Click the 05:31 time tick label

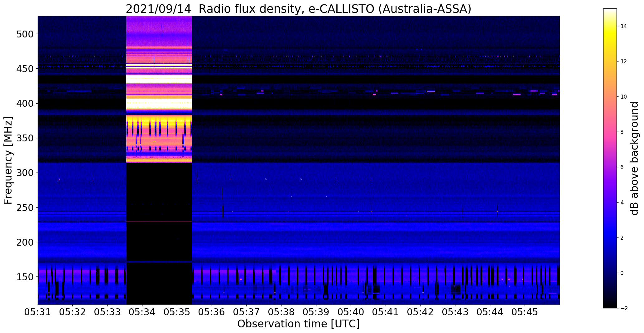[38, 312]
